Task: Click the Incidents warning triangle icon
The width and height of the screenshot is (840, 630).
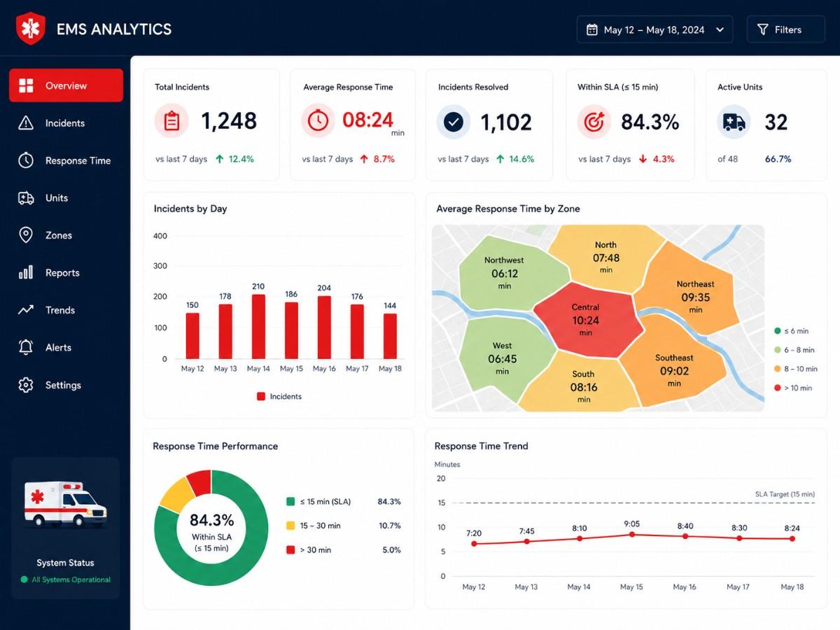Action: 26,123
